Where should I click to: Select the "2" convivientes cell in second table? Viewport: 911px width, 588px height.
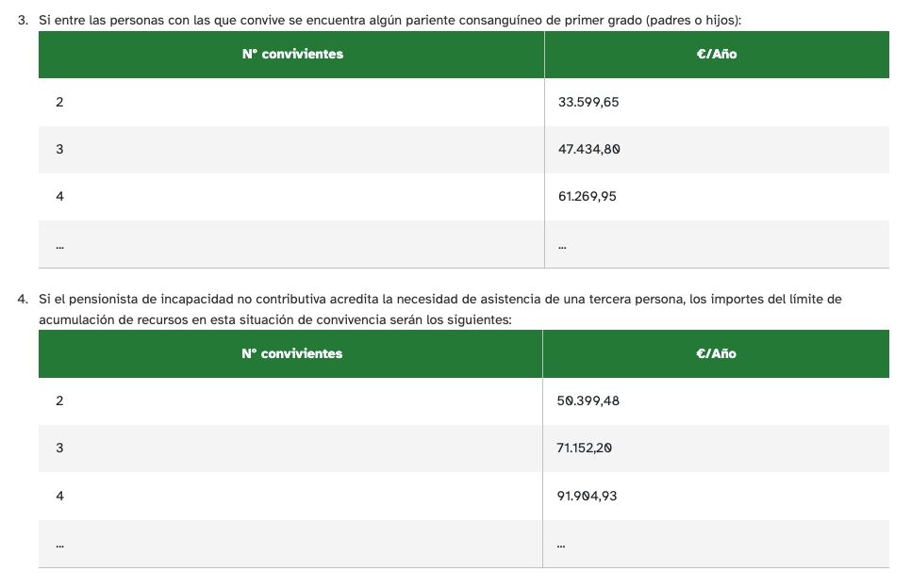(59, 400)
